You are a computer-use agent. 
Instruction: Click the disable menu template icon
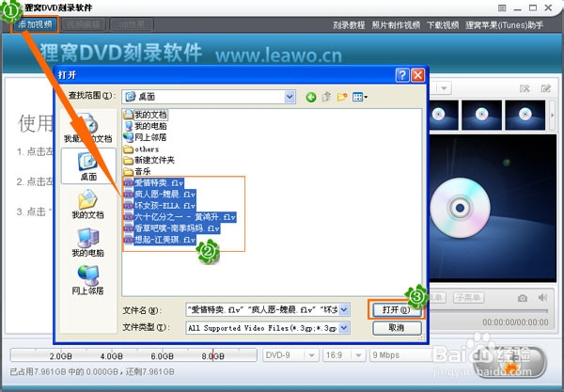pyautogui.click(x=525, y=88)
